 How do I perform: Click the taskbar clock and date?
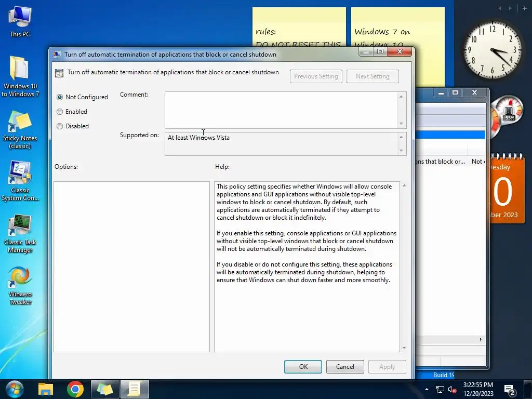tap(478, 389)
